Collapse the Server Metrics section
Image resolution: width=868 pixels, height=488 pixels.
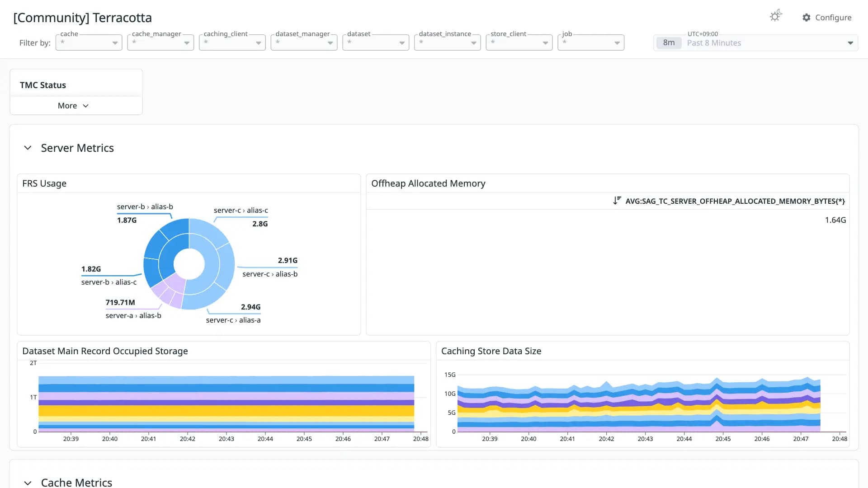(28, 148)
